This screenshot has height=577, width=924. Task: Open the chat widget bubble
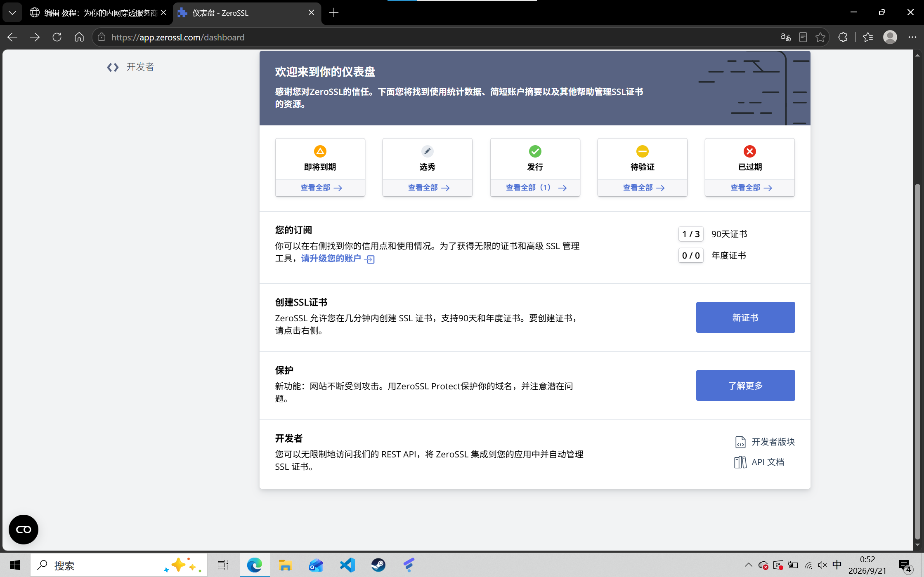(24, 530)
